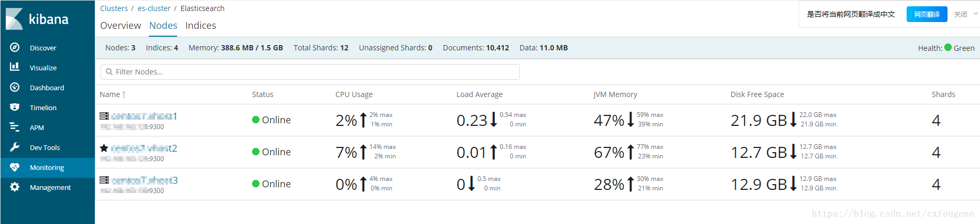The image size is (980, 224).
Task: Click the 67% JVM memory up arrow
Action: pyautogui.click(x=630, y=152)
